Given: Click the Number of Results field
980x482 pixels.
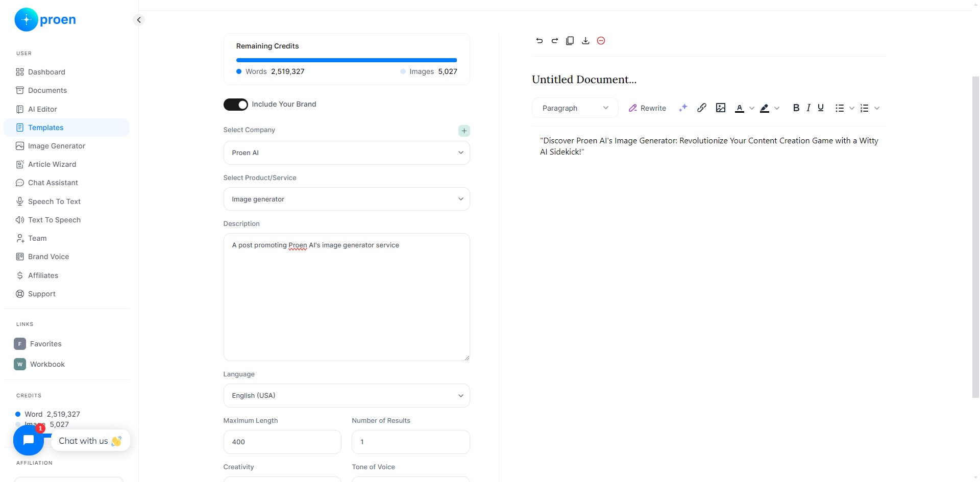Looking at the screenshot, I should point(411,442).
